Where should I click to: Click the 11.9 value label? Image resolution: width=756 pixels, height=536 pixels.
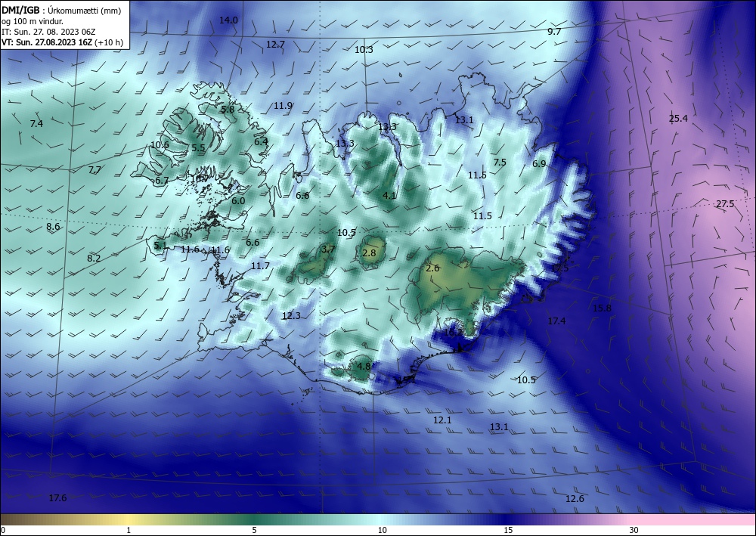point(283,106)
